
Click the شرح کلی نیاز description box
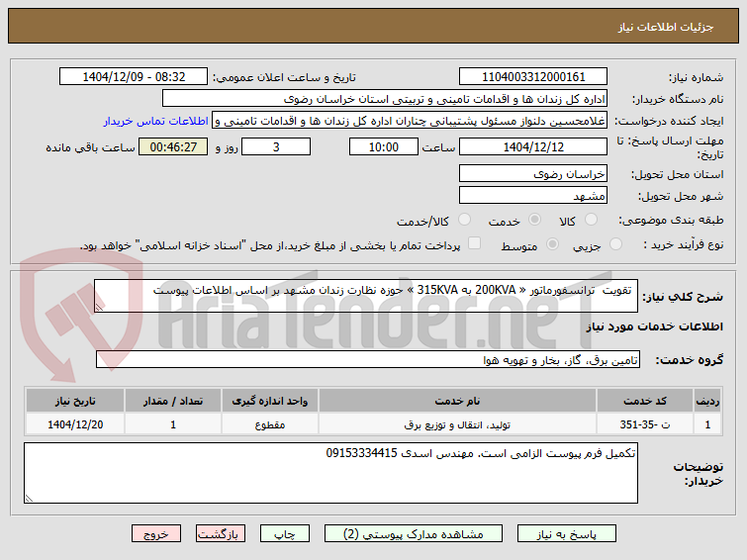(366, 296)
